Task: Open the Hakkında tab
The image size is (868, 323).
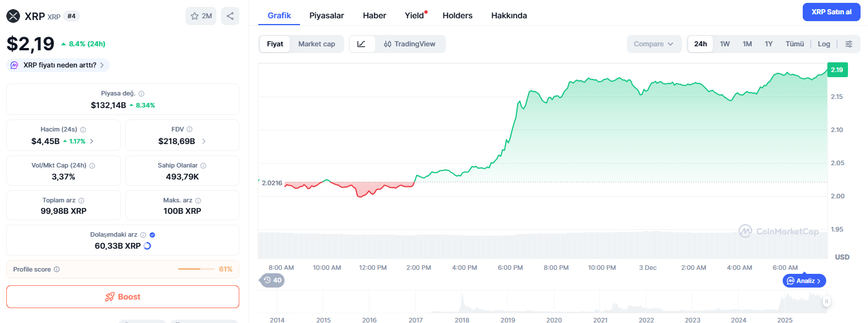Action: pyautogui.click(x=509, y=15)
